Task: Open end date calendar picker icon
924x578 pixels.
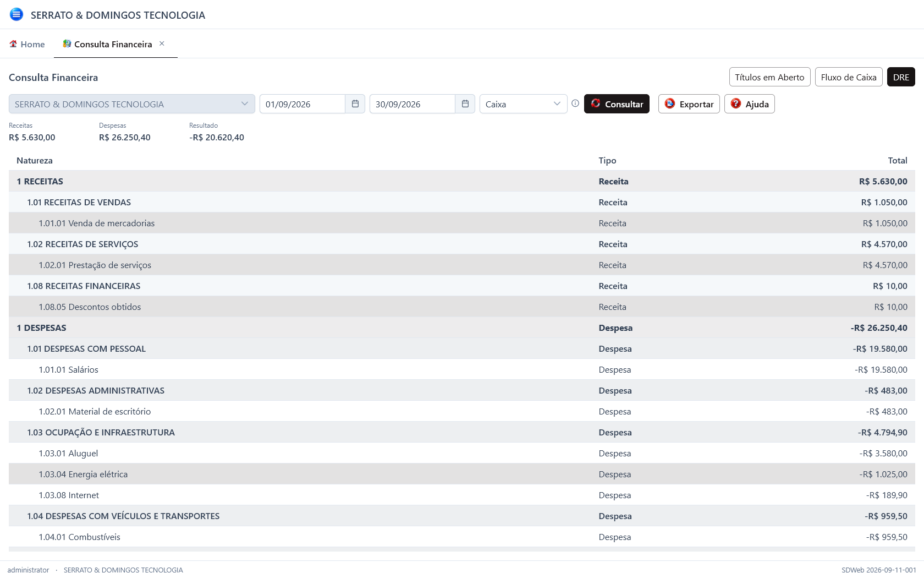Action: (465, 104)
